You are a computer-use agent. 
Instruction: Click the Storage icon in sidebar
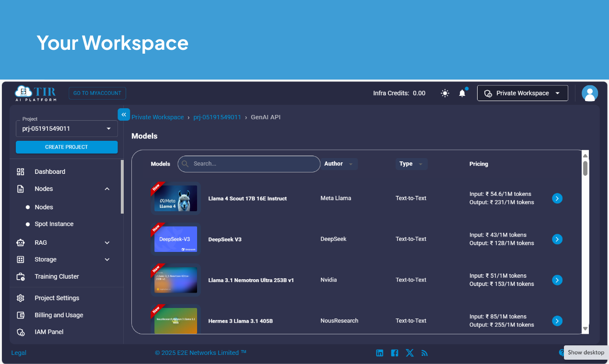point(21,260)
